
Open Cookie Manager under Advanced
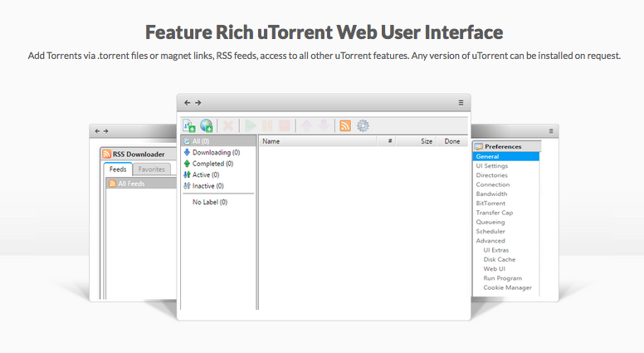click(506, 287)
